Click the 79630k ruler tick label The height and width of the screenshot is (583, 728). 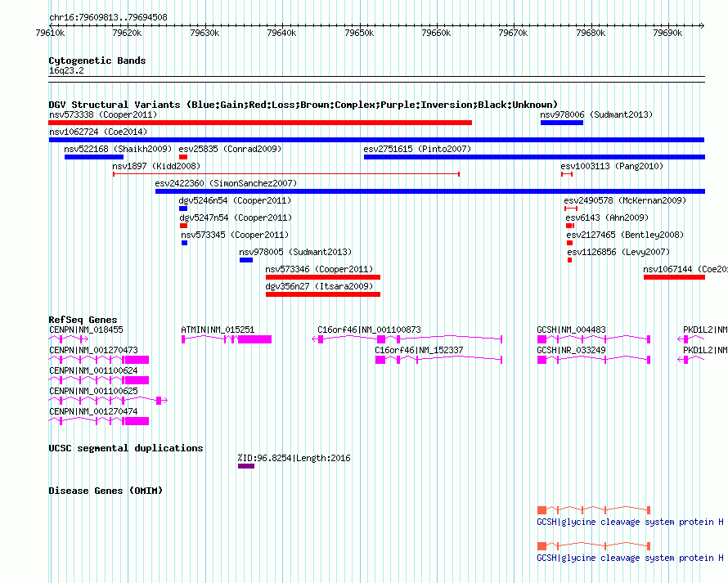click(x=204, y=33)
